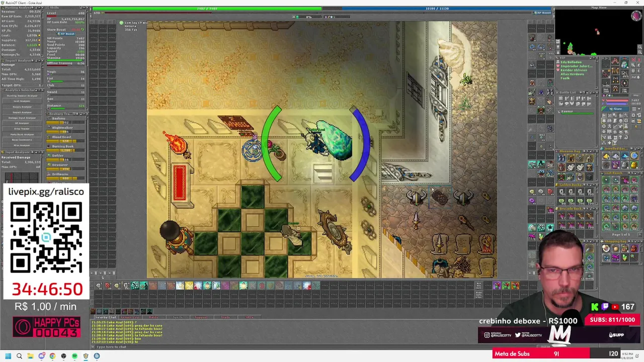Screen dimensions: 644x362
Task: Click the blue mana bar at top
Action: tap(448, 8)
